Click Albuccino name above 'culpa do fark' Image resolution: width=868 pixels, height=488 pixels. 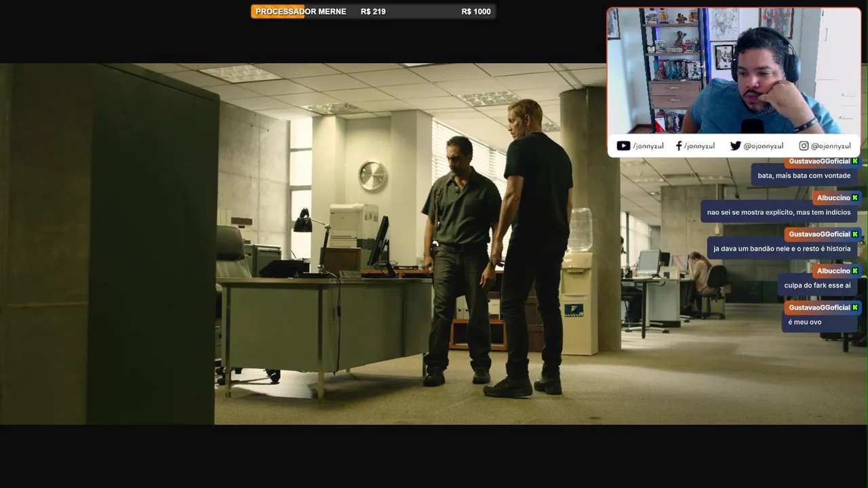(x=833, y=271)
